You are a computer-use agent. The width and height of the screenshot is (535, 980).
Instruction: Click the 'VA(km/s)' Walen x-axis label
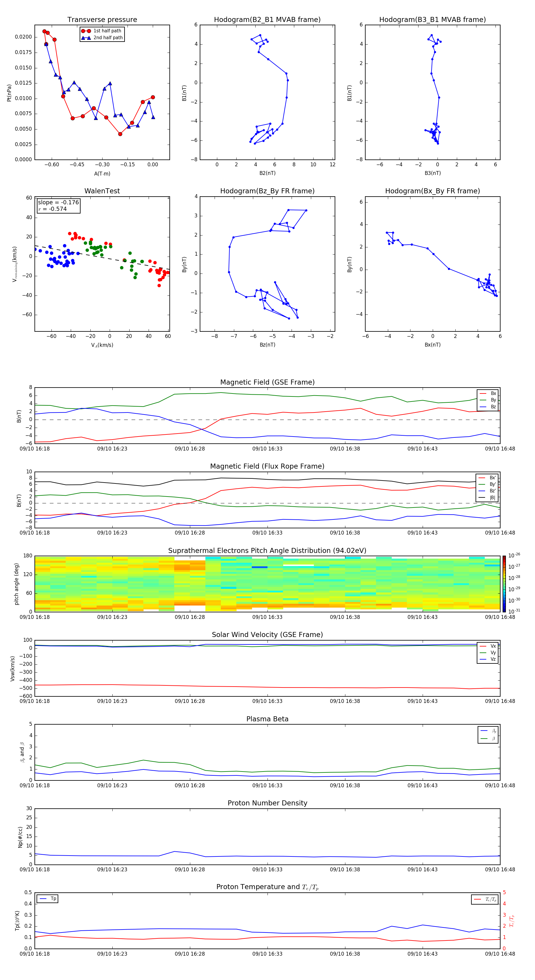pos(102,345)
